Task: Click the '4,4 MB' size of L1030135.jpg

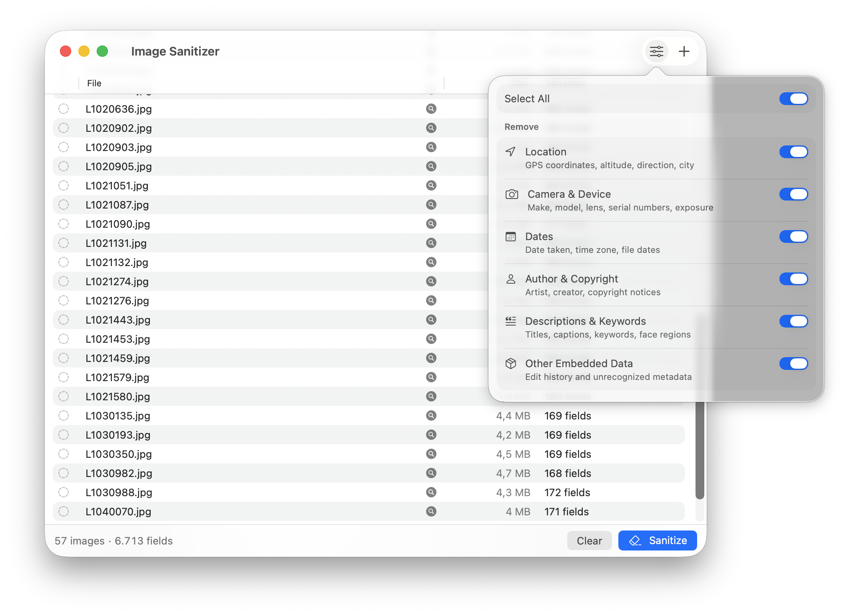Action: [x=513, y=416]
